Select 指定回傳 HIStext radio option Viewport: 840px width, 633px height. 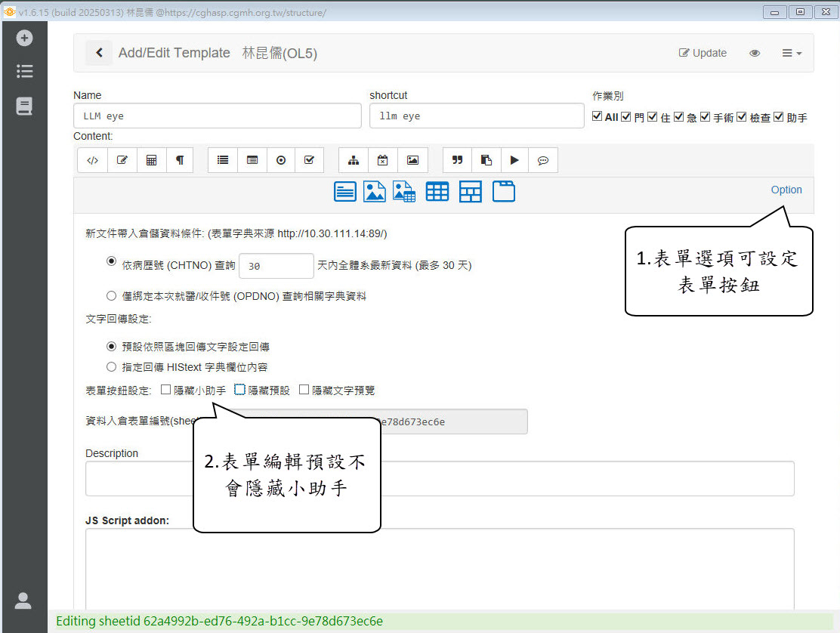point(112,367)
